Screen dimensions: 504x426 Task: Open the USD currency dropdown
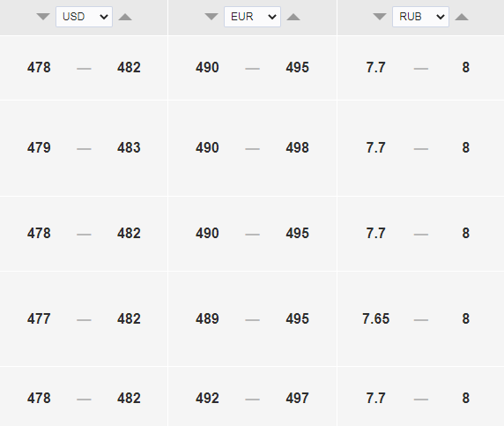85,17
